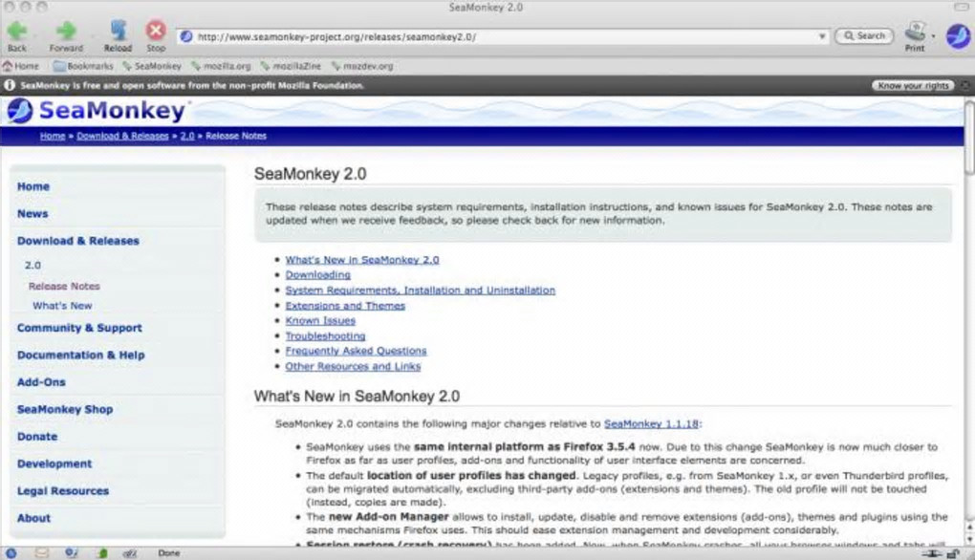Click the site icon in the address bar
975x560 pixels.
pos(186,36)
